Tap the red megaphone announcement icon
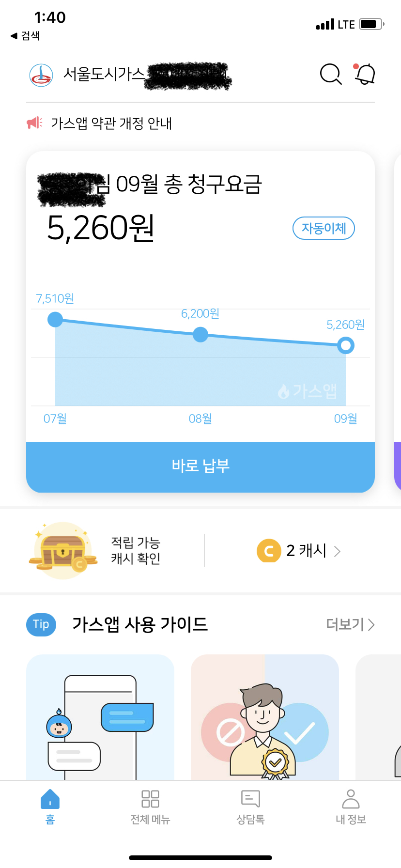This screenshot has height=868, width=401. tap(34, 123)
